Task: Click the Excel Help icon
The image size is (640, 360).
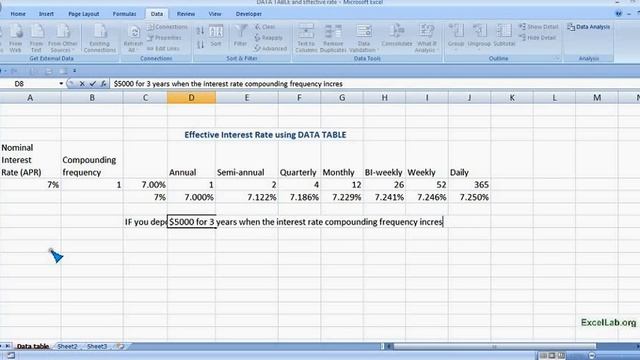Action: pyautogui.click(x=619, y=13)
